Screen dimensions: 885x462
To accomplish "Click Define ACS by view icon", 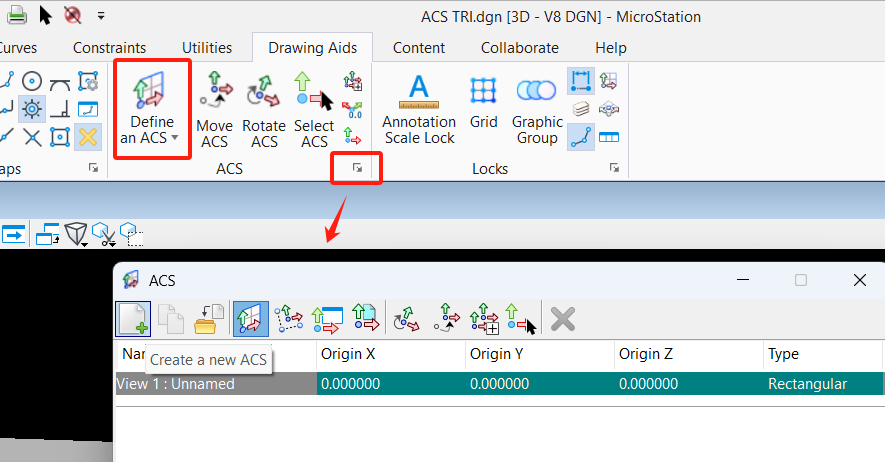I will (327, 319).
